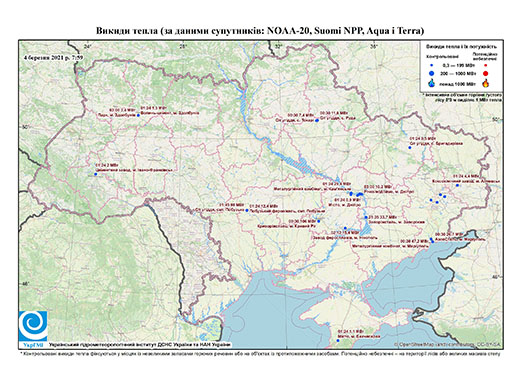Click the 'Криворіжсталь, м. Кривий Ріг' label
The width and height of the screenshot is (520, 368).
point(287,226)
